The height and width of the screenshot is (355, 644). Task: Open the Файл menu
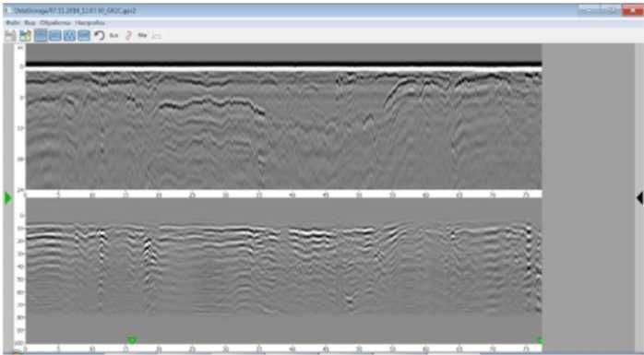click(12, 23)
